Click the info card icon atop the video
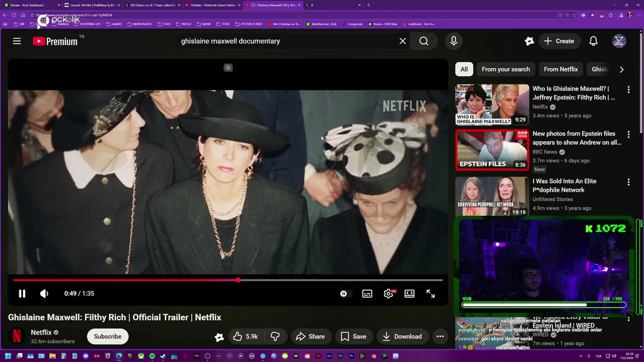 pyautogui.click(x=228, y=67)
